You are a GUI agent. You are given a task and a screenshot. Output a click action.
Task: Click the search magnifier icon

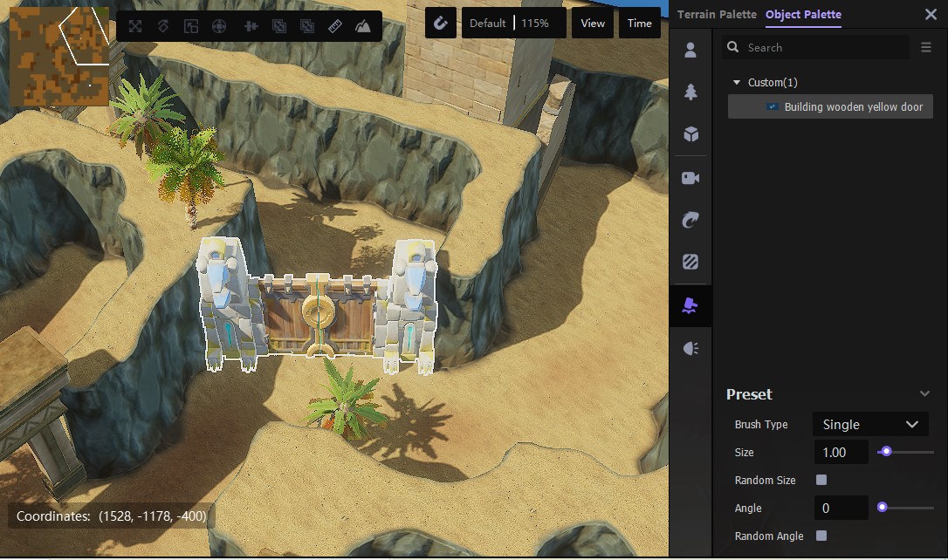point(732,46)
